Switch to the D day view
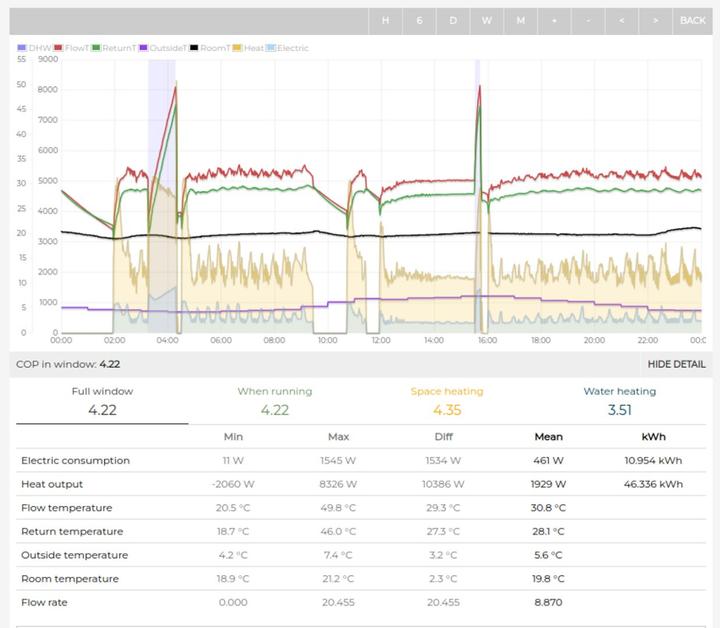 (x=453, y=20)
